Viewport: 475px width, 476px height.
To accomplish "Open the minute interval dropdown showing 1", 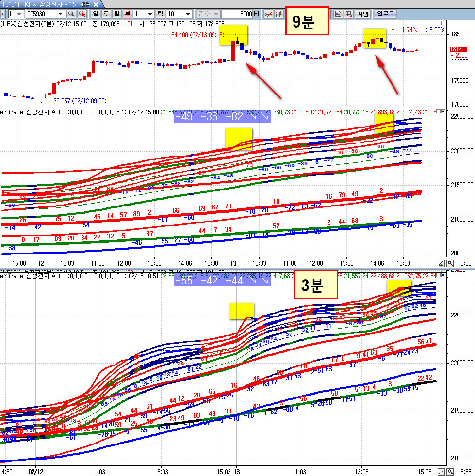I will pos(150,14).
